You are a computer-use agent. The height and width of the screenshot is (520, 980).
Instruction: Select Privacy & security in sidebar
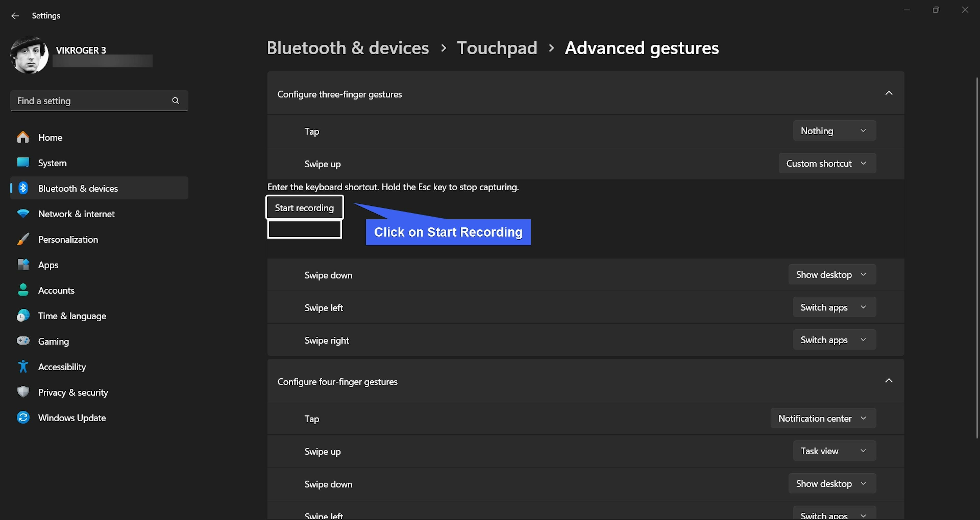(73, 392)
